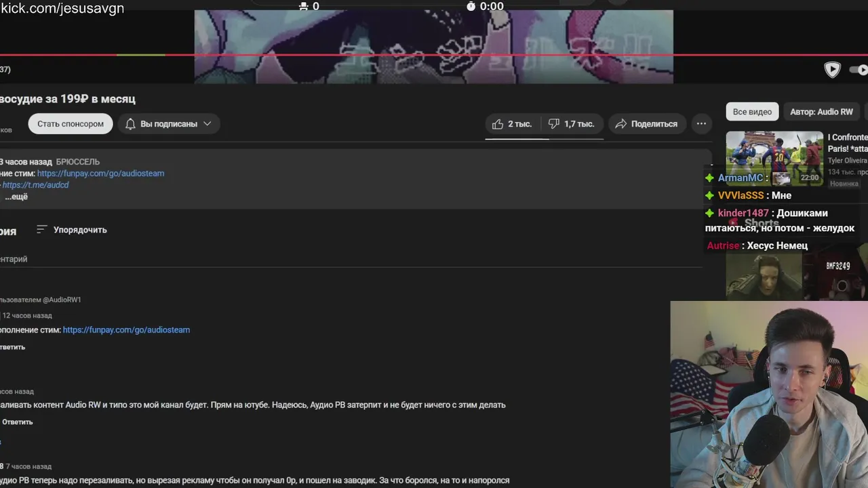Expand the 'Вы подписаны' dropdown chevron
868x488 pixels.
(x=208, y=124)
